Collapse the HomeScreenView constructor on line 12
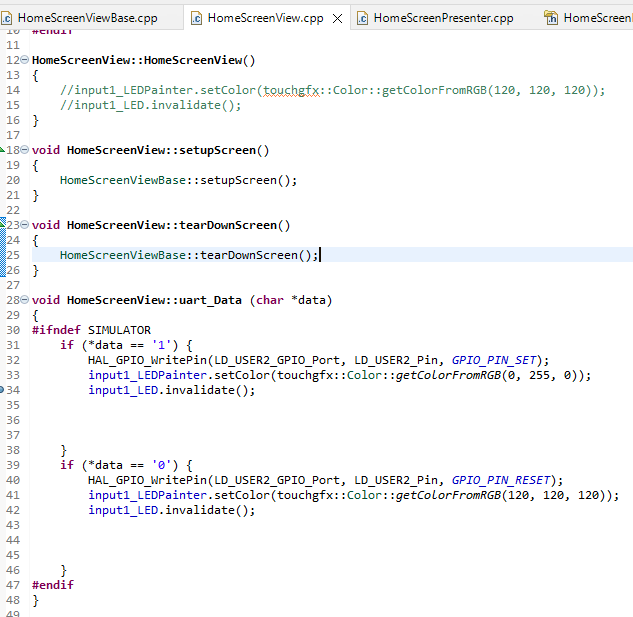 pyautogui.click(x=25, y=60)
